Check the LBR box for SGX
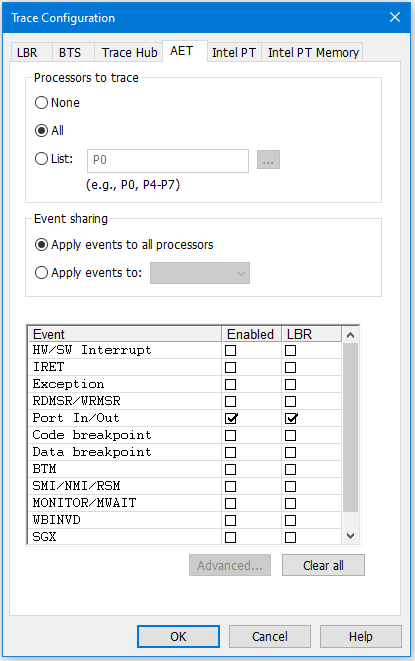Screen dimensions: 415x661 click(x=290, y=537)
